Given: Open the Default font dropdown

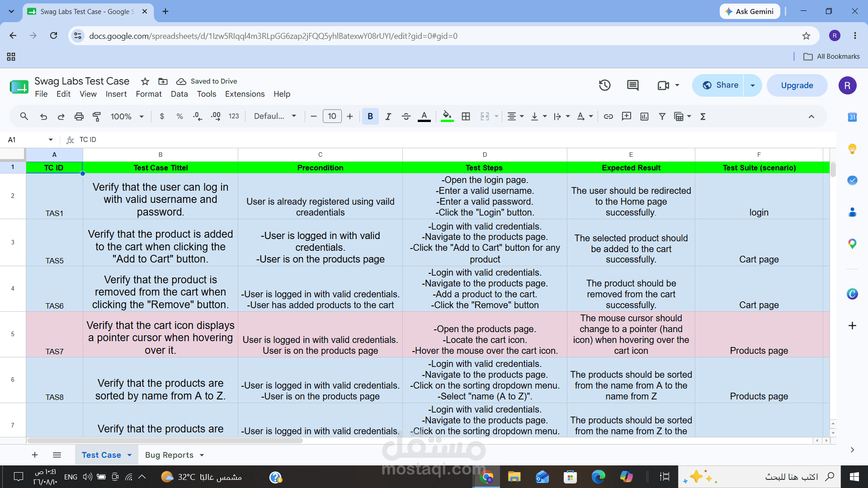Looking at the screenshot, I should point(275,117).
